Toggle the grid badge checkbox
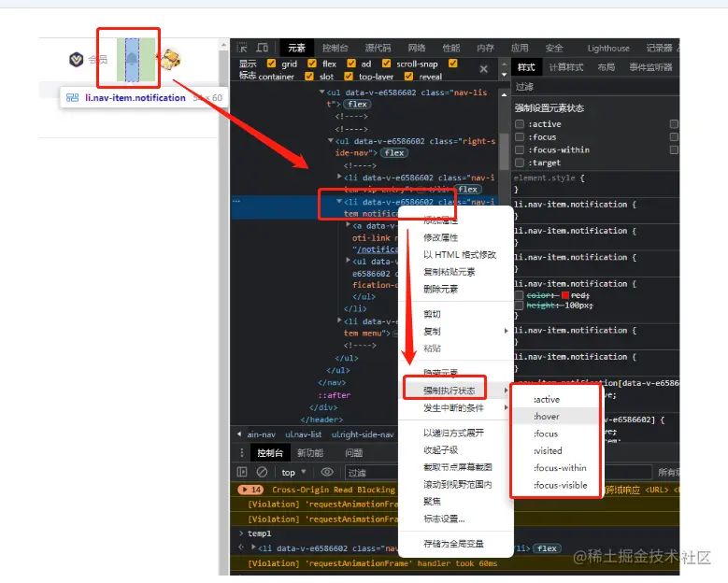The image size is (728, 583). click(x=272, y=64)
